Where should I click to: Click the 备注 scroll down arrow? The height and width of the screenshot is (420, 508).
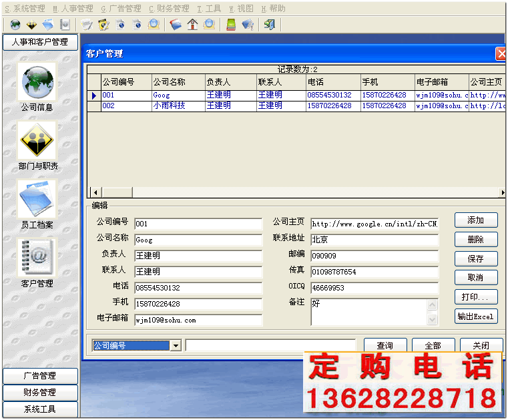click(432, 320)
